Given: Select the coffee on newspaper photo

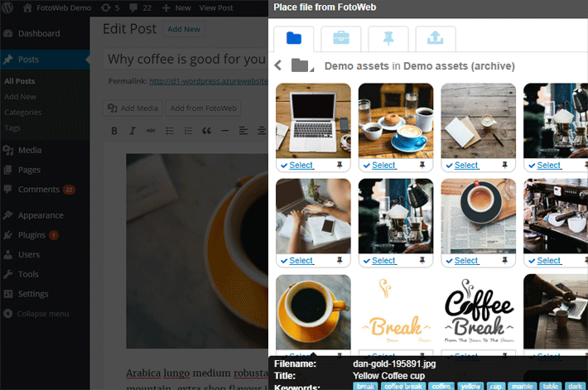Looking at the screenshot, I should (462, 261).
